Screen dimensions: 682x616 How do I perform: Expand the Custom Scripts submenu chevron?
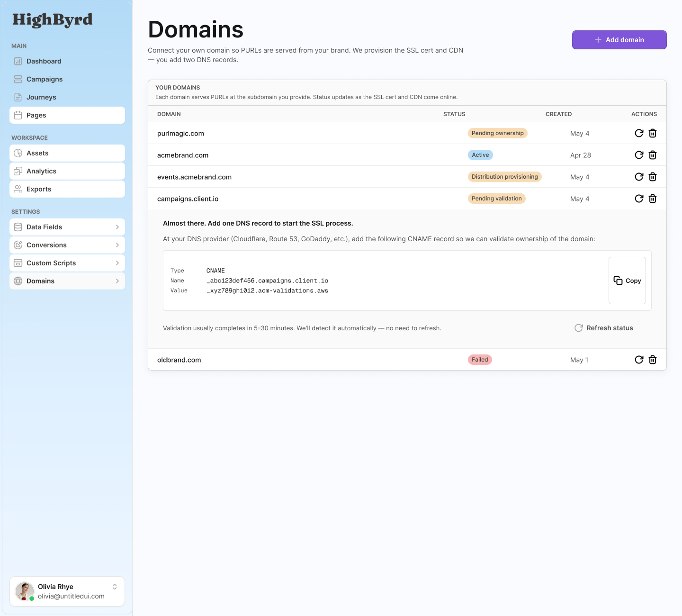click(117, 263)
